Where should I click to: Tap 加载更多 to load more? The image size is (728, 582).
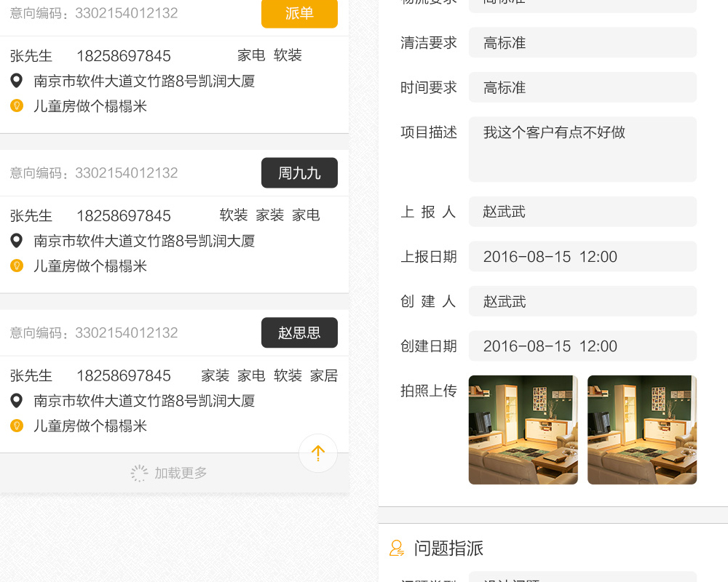coord(181,473)
